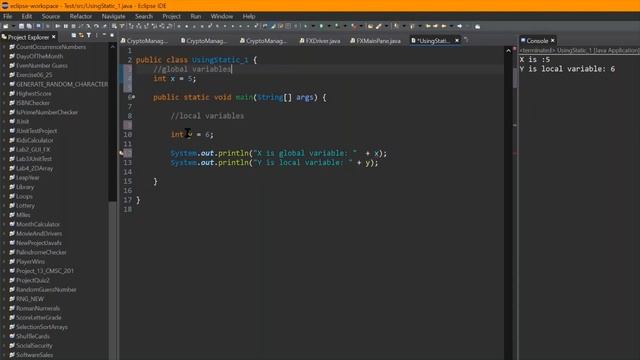
Task: Expand the LeapYear project
Action: click(x=4, y=178)
